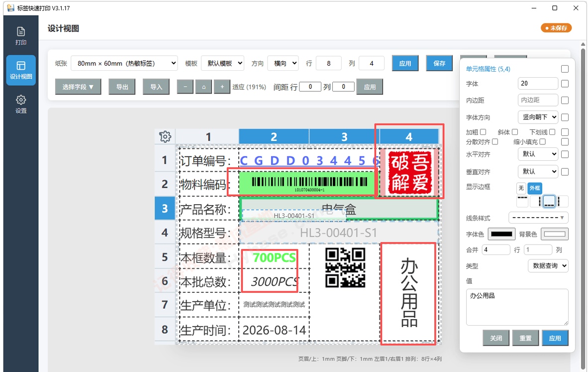Enable the 缩小填充 checkbox

tap(543, 141)
